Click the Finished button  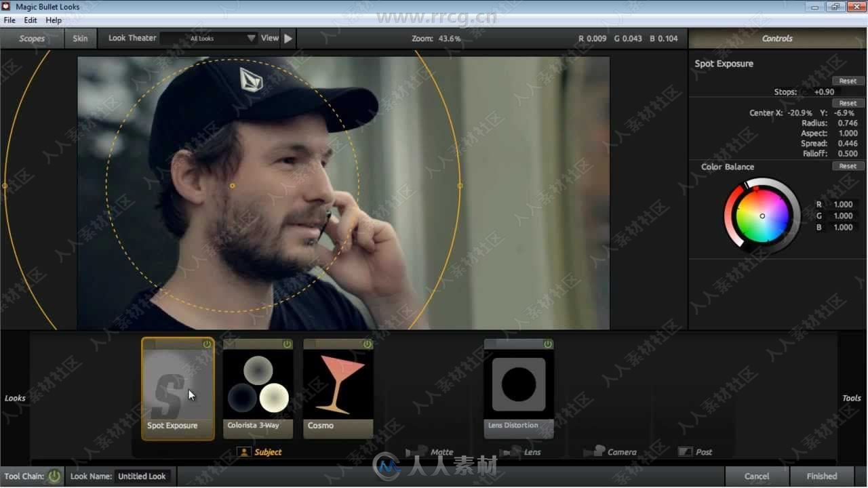point(822,476)
